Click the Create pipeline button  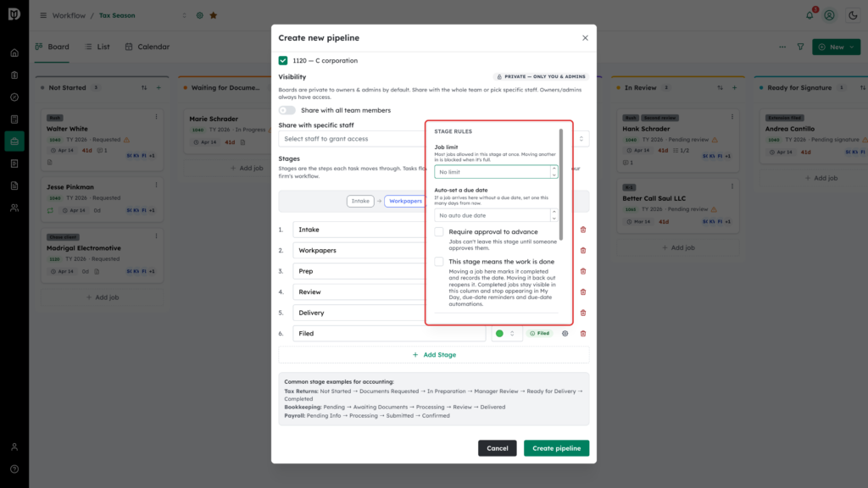pyautogui.click(x=556, y=448)
